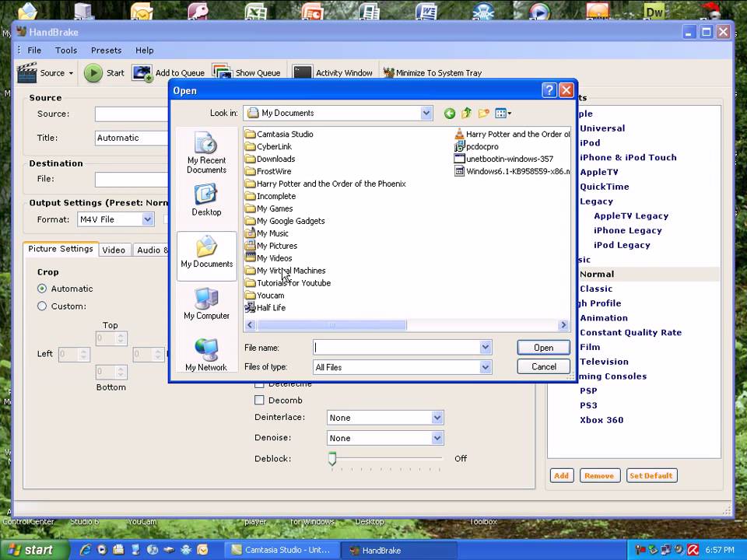The width and height of the screenshot is (747, 560).
Task: Select My Network in the places bar
Action: (x=206, y=355)
